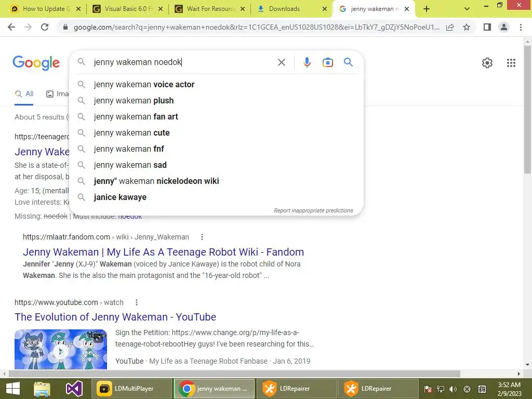
Task: Open the browser side panel
Action: tap(487, 27)
